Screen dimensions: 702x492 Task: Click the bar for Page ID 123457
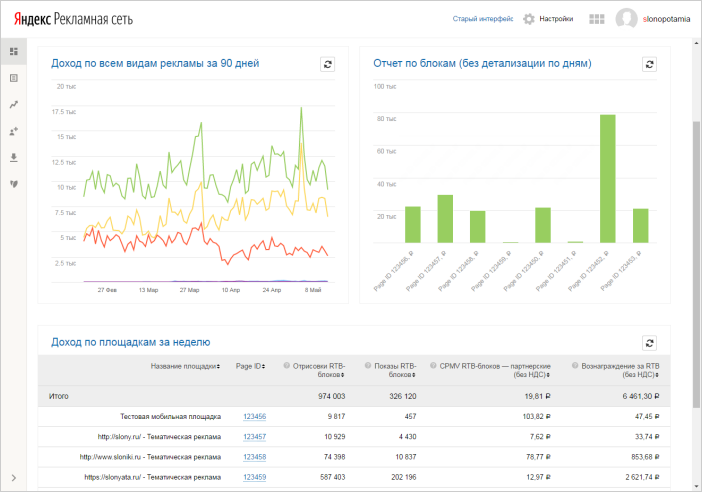click(x=445, y=219)
